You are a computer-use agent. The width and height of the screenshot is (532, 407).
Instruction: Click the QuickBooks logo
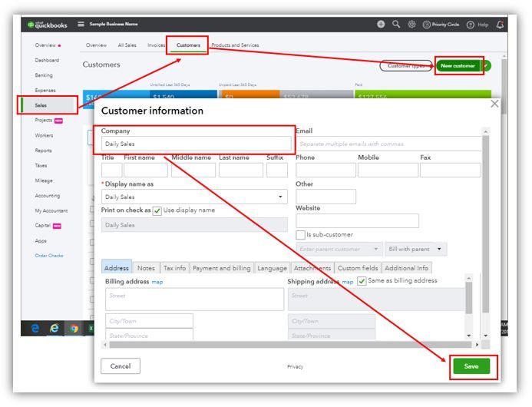[x=47, y=25]
